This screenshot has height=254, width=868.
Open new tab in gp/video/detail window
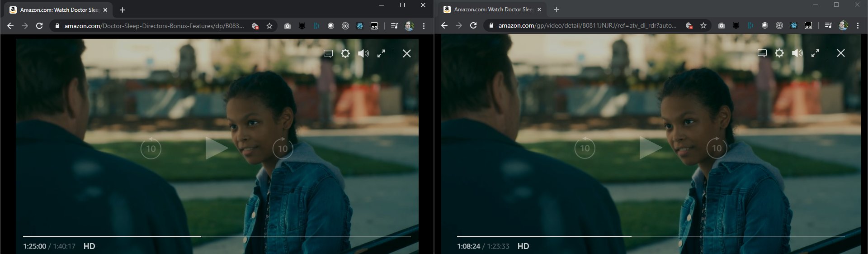pyautogui.click(x=557, y=9)
